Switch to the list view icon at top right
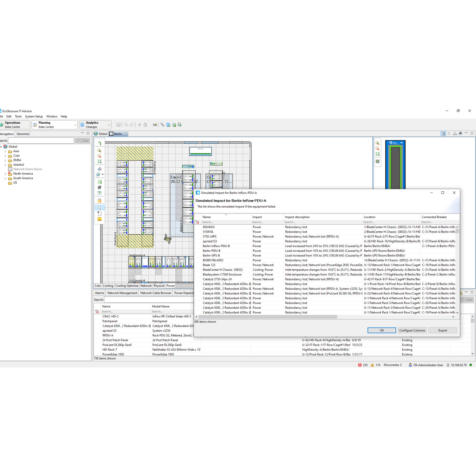 pyautogui.click(x=449, y=134)
